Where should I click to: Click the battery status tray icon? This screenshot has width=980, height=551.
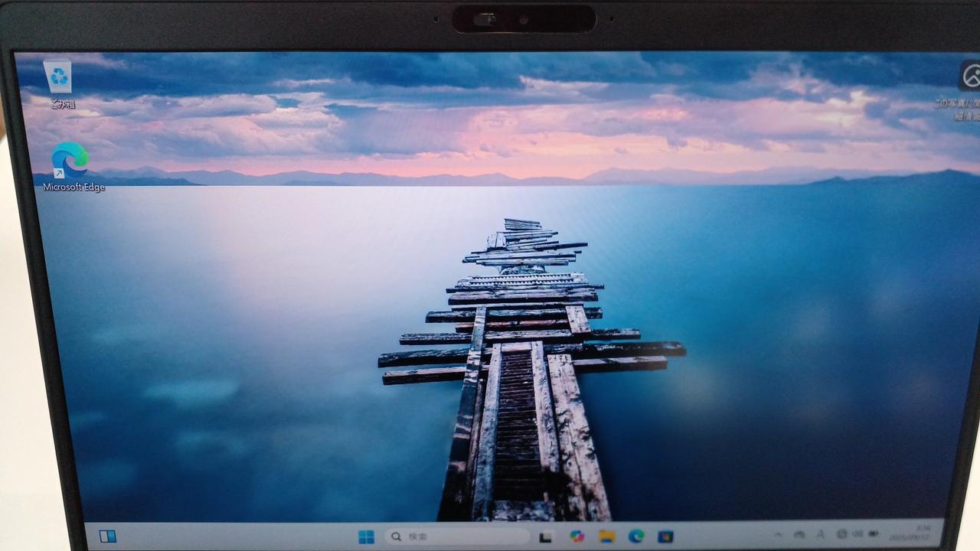[x=871, y=533]
